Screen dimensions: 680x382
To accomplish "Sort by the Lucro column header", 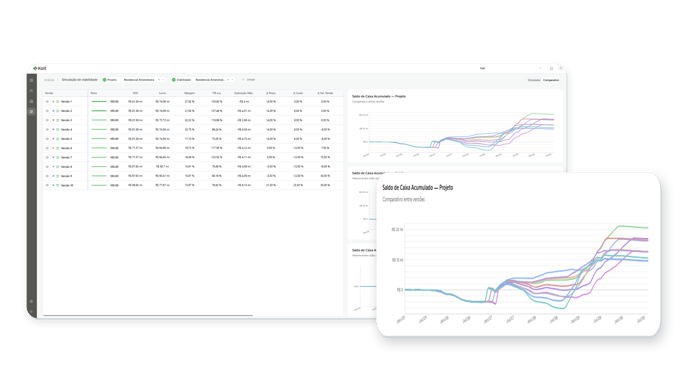I will (162, 93).
